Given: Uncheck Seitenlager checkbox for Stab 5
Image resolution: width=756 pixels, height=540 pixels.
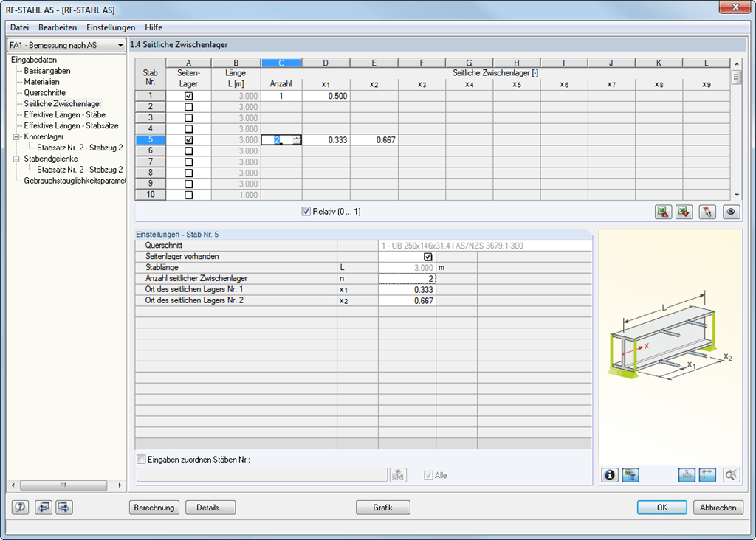Looking at the screenshot, I should (188, 140).
